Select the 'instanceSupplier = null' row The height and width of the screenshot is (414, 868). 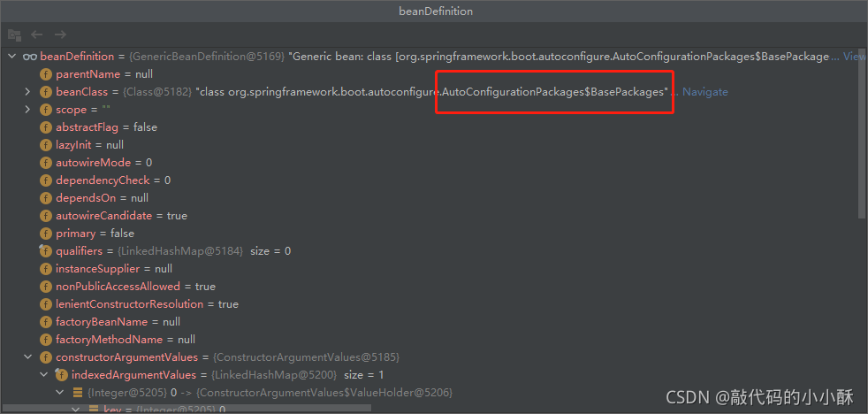coord(113,269)
